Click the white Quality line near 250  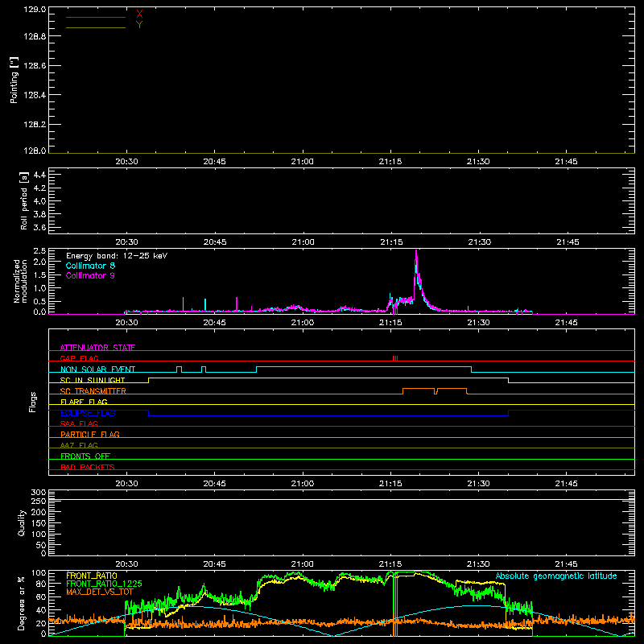click(x=341, y=500)
